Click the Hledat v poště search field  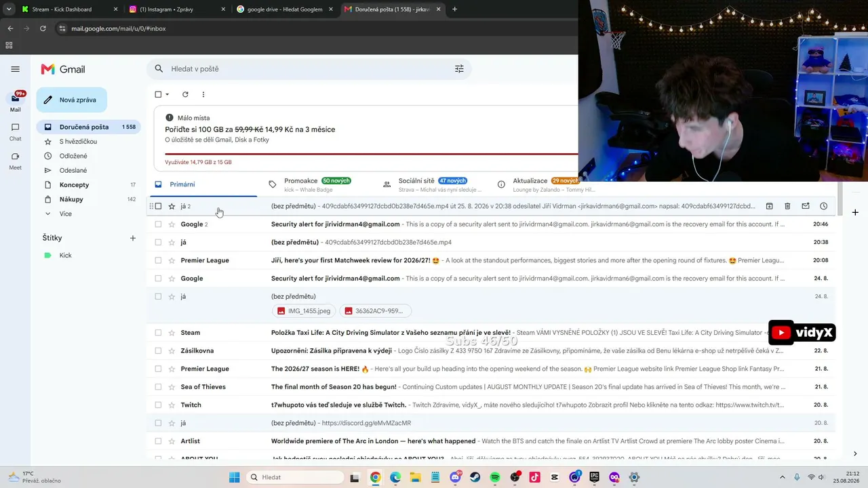tap(309, 68)
